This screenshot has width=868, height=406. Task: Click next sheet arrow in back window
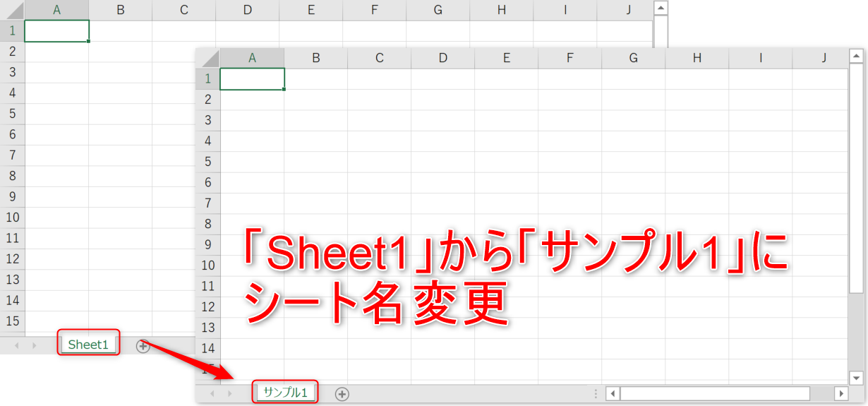pos(34,345)
